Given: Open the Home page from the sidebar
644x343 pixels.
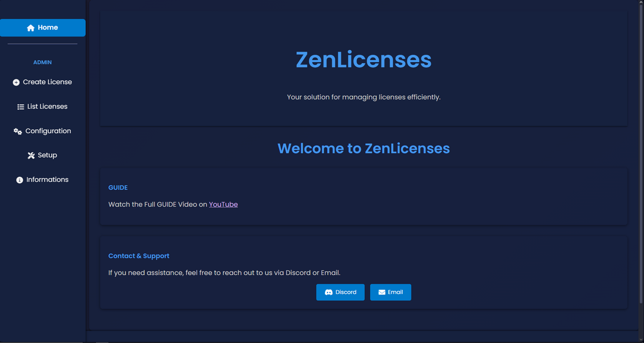Looking at the screenshot, I should pyautogui.click(x=43, y=28).
